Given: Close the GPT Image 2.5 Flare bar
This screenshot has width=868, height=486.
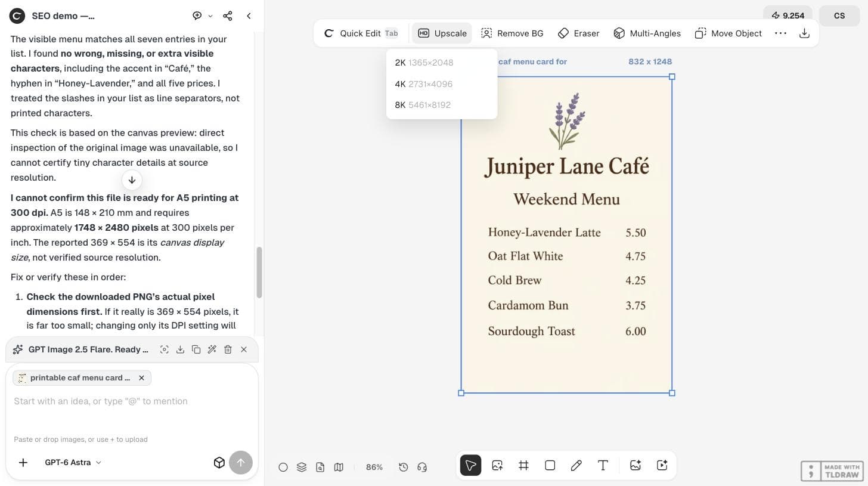Looking at the screenshot, I should tap(244, 349).
